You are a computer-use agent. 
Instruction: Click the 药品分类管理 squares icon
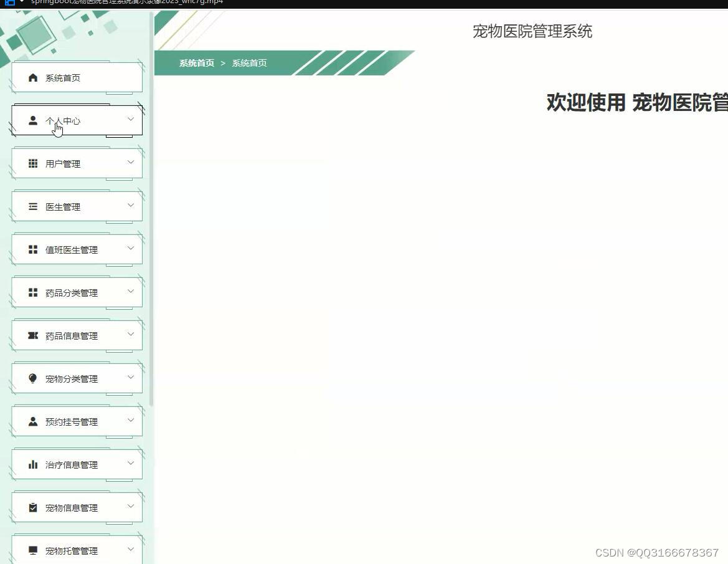point(33,292)
